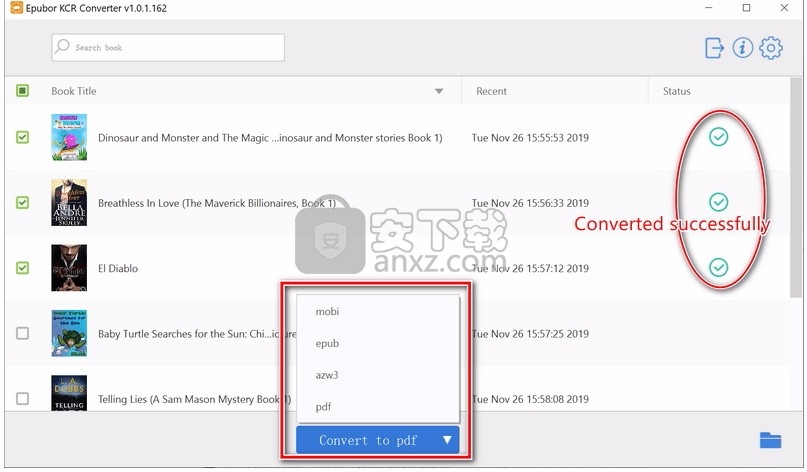Click the Epubor app logo icon
Image resolution: width=807 pixels, height=472 pixels.
point(16,8)
